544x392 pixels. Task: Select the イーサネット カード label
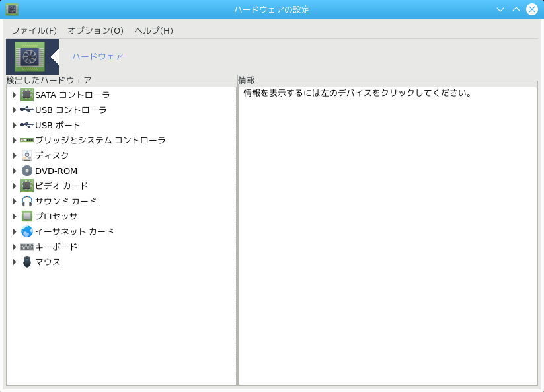[x=75, y=232]
